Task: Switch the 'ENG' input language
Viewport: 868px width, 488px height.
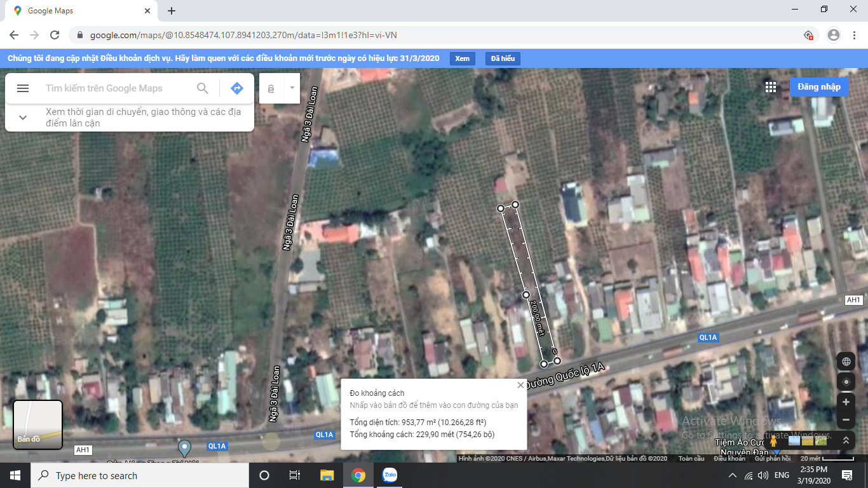Action: (782, 475)
